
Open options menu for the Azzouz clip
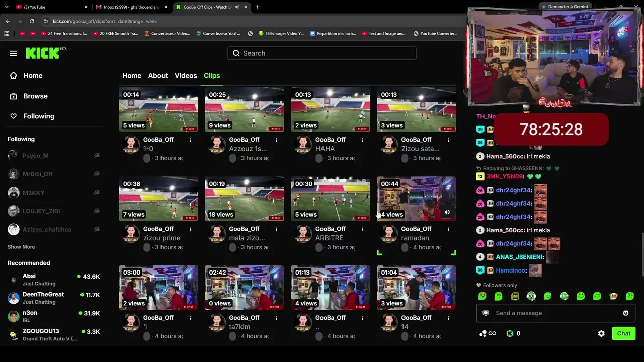(276, 140)
